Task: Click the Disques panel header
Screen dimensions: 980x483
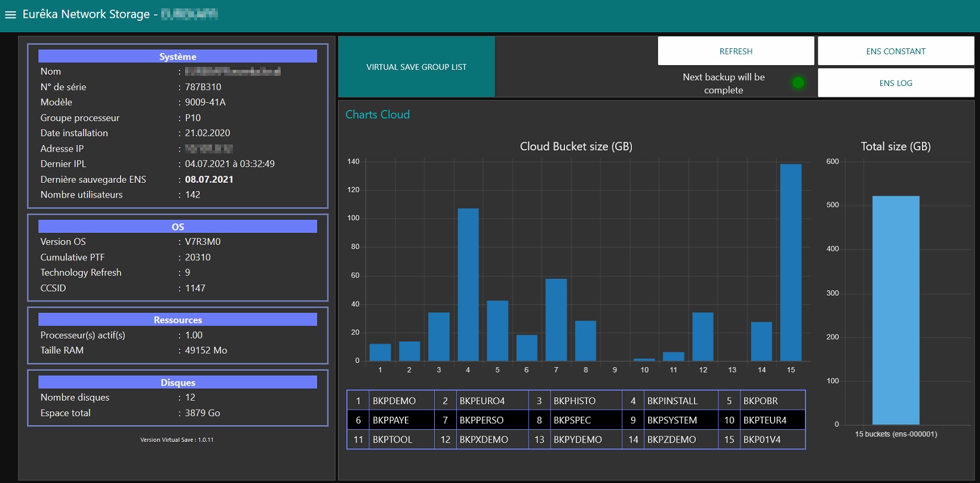Action: (x=177, y=383)
